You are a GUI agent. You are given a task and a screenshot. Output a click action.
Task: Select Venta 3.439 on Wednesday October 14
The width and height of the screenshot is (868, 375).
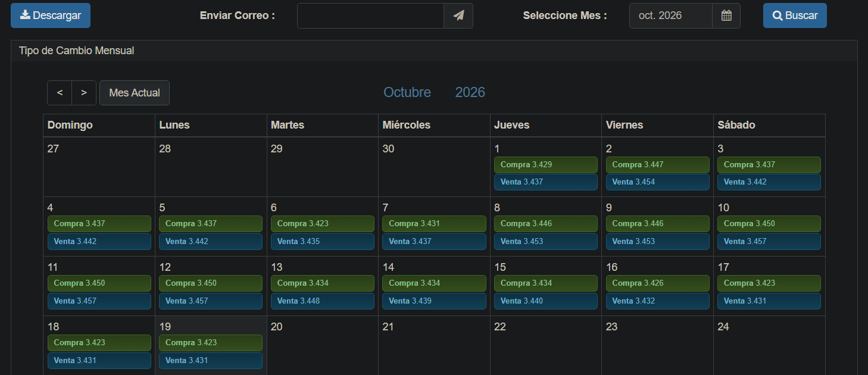pyautogui.click(x=434, y=301)
